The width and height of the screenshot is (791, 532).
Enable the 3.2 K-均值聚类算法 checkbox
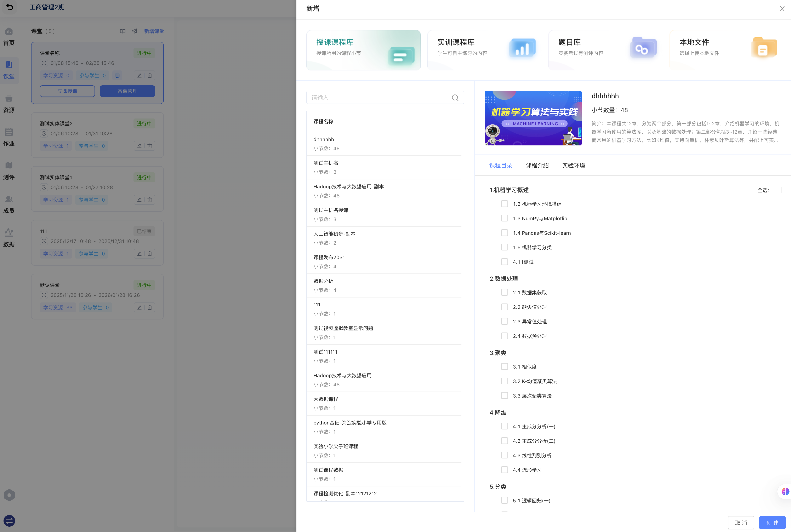click(504, 381)
